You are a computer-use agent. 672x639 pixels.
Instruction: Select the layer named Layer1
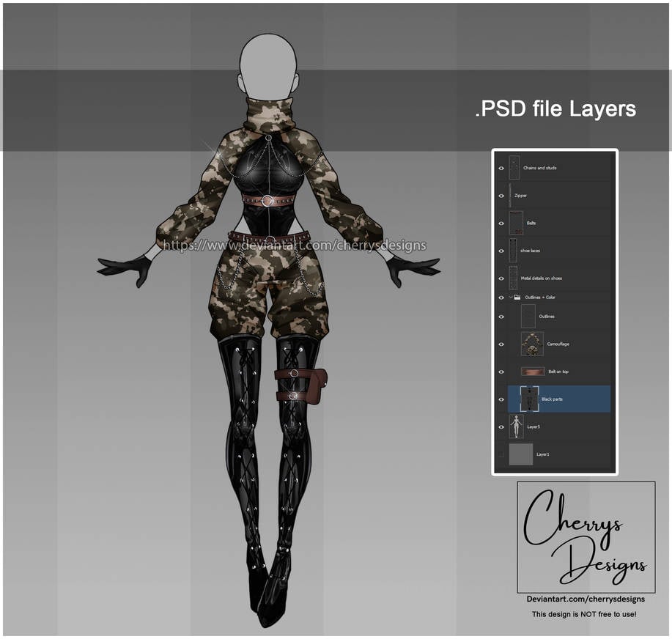(x=542, y=454)
